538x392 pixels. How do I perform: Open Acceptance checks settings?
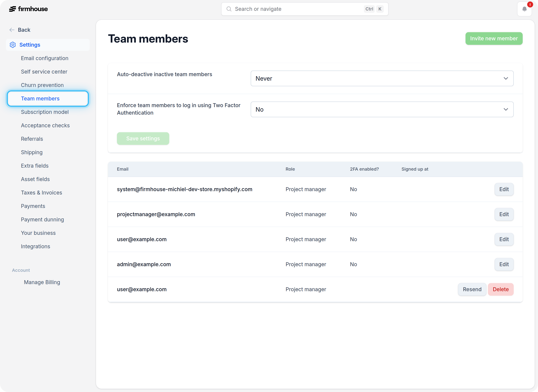tap(45, 125)
